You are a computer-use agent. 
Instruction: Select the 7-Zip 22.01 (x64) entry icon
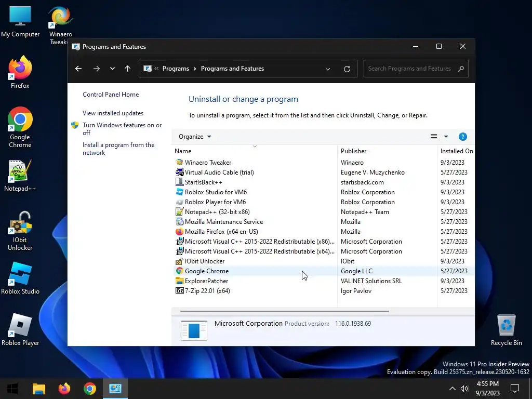179,291
